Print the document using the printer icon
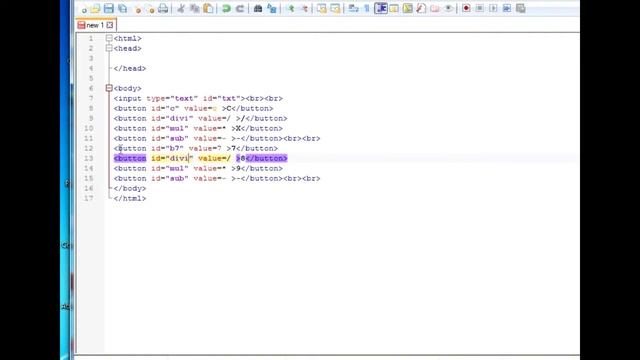 (163, 8)
